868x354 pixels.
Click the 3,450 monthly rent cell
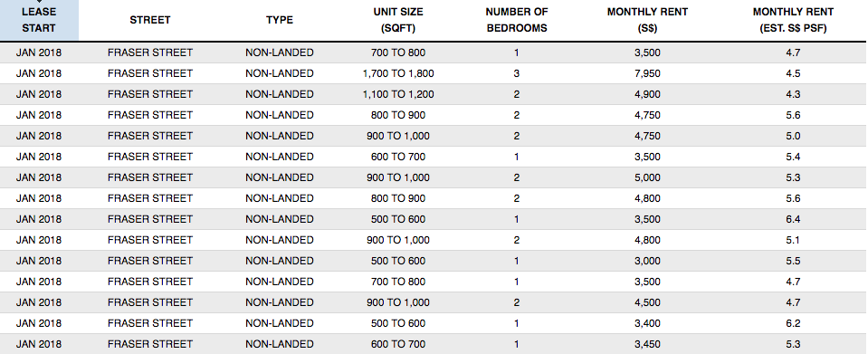point(647,344)
